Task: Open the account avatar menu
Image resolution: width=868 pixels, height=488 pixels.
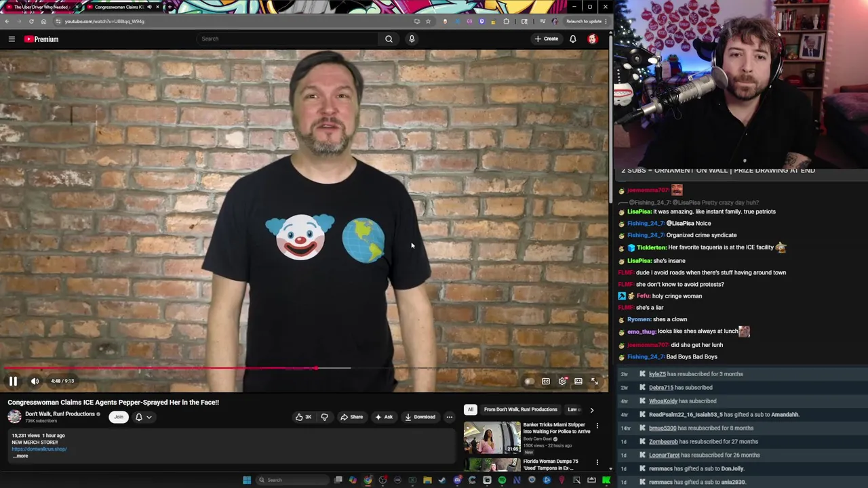Action: coord(593,39)
